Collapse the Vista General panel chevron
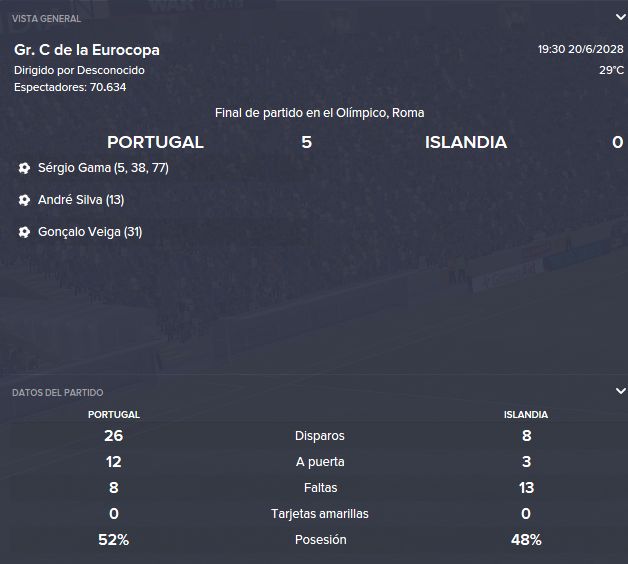Screen dimensions: 628x564 pos(620,17)
